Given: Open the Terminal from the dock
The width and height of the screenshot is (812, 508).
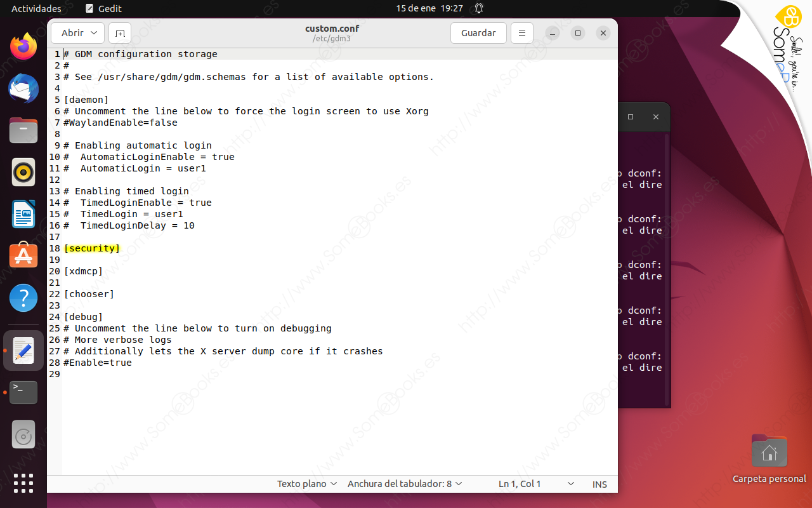Looking at the screenshot, I should coord(23,392).
